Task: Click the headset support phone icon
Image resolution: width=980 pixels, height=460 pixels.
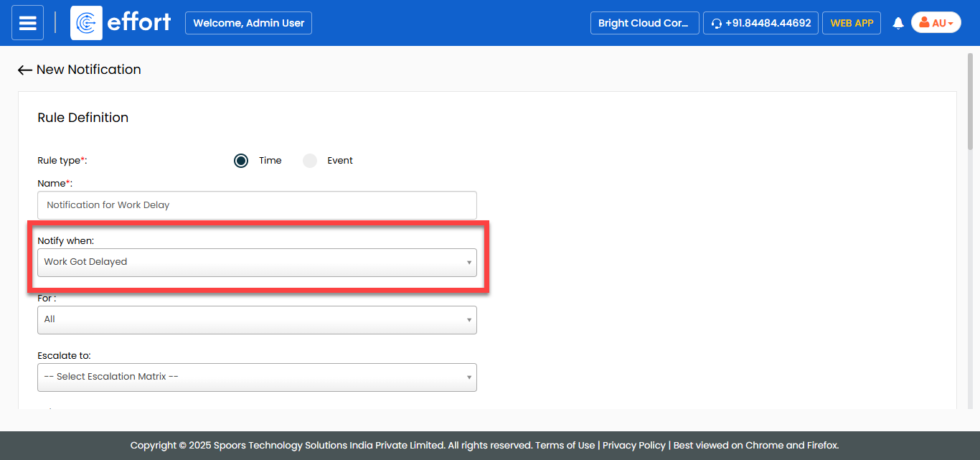Action: coord(716,24)
